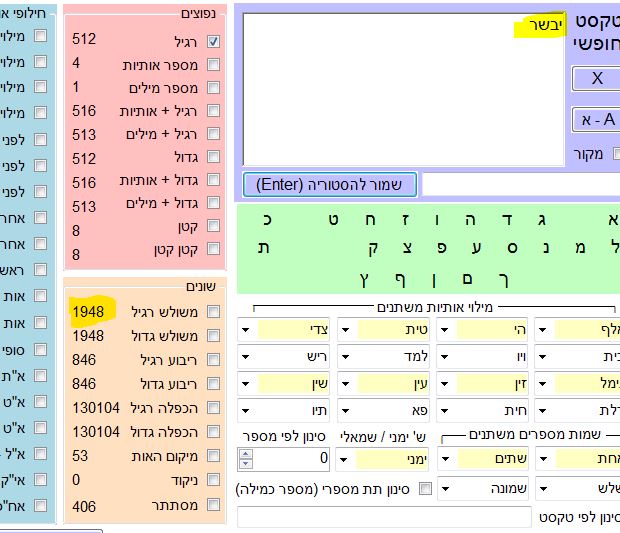Toggle 'סינון תת מספרי' checkbox
The image size is (620, 533).
pos(426,489)
